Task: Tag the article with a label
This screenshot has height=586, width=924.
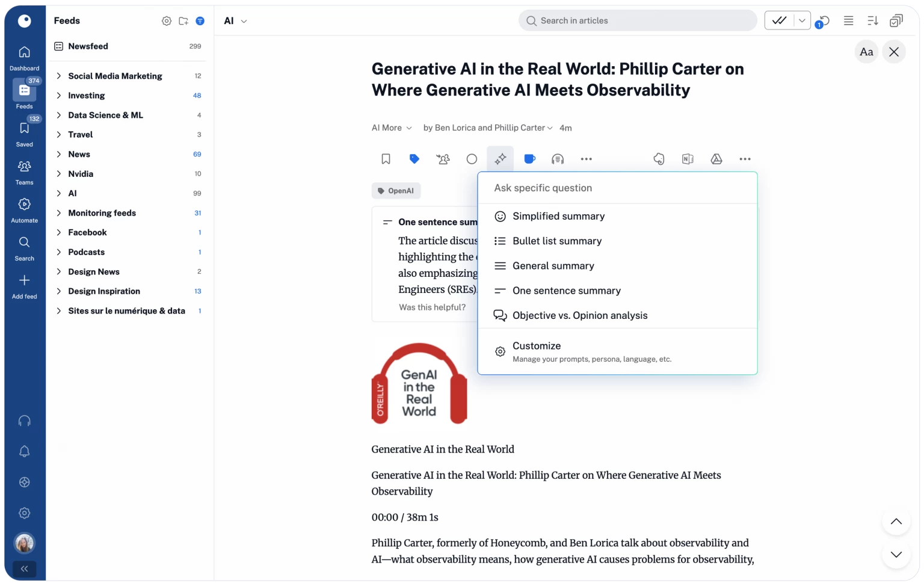Action: pyautogui.click(x=414, y=158)
